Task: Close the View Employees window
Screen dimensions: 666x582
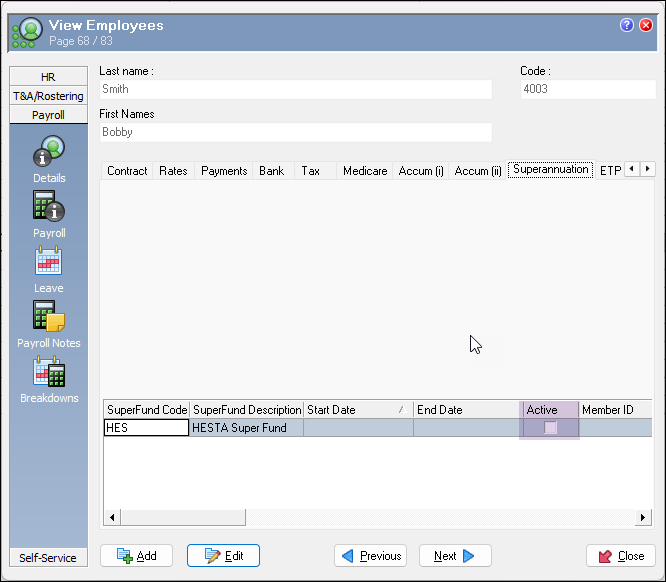Action: click(x=646, y=25)
